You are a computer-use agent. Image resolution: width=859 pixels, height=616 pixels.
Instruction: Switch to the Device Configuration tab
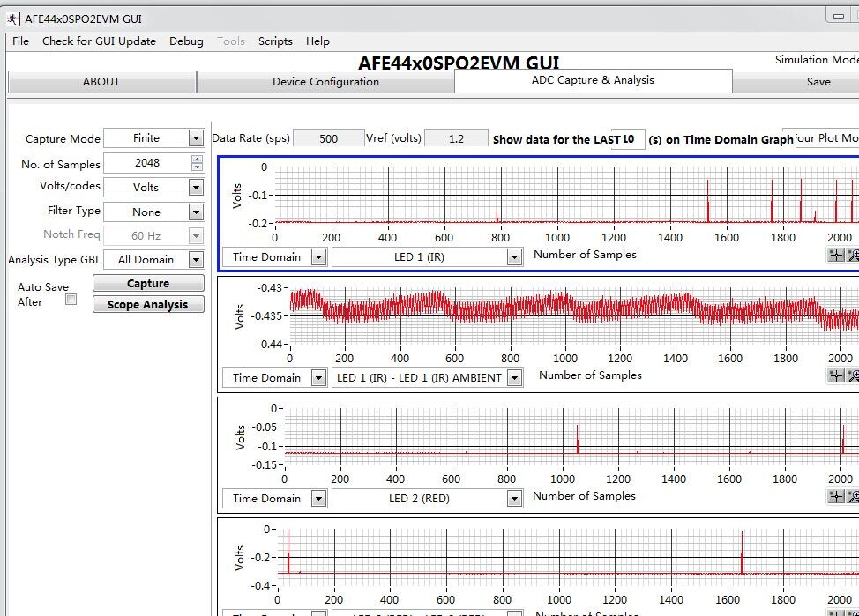325,82
